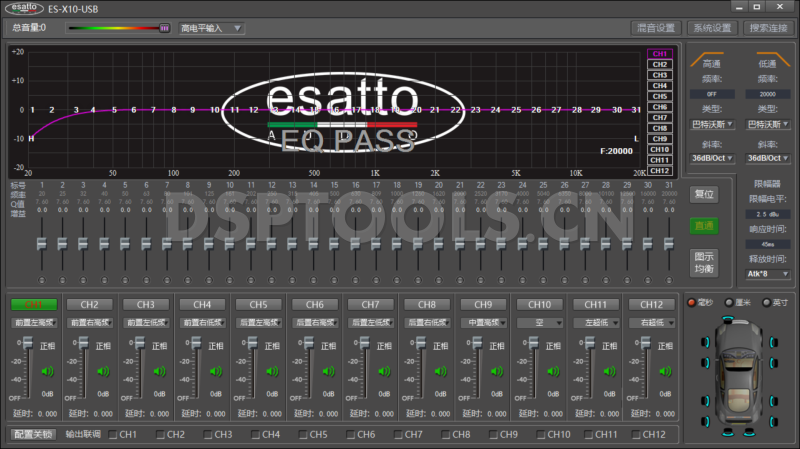The height and width of the screenshot is (449, 800).
Task: Select the 毫秒 delay unit radio button
Action: click(692, 303)
